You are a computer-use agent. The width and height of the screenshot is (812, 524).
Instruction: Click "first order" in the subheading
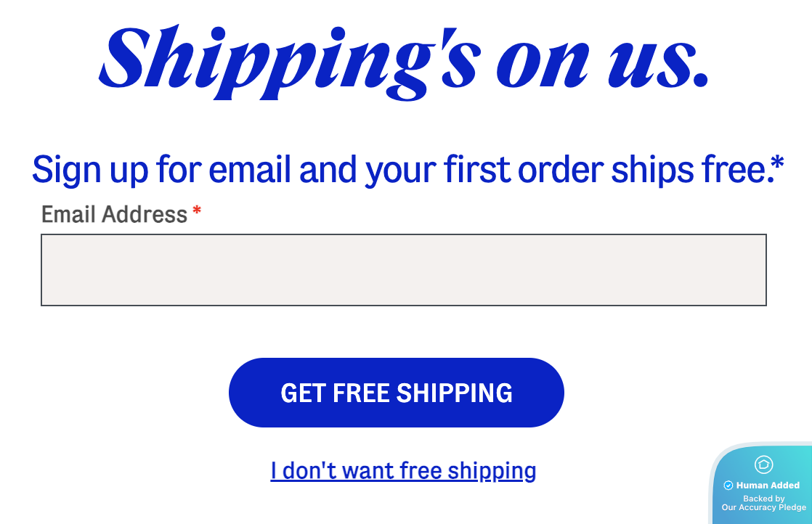click(x=521, y=169)
